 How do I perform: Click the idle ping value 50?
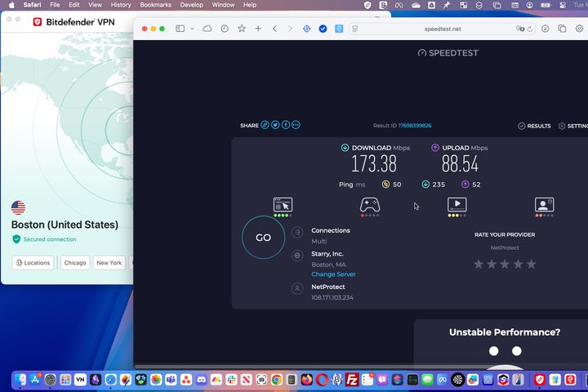click(397, 185)
